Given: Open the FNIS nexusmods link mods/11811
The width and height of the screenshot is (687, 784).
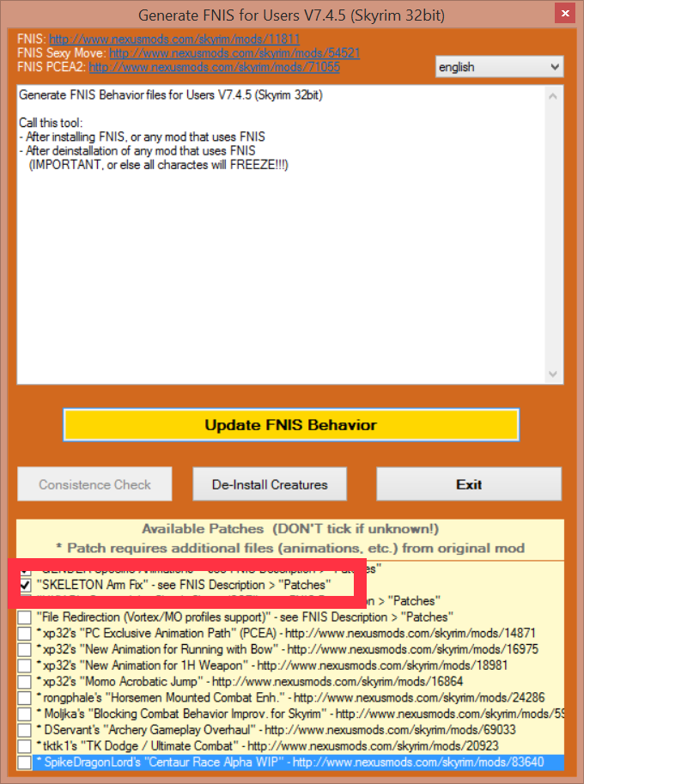Looking at the screenshot, I should coord(174,39).
